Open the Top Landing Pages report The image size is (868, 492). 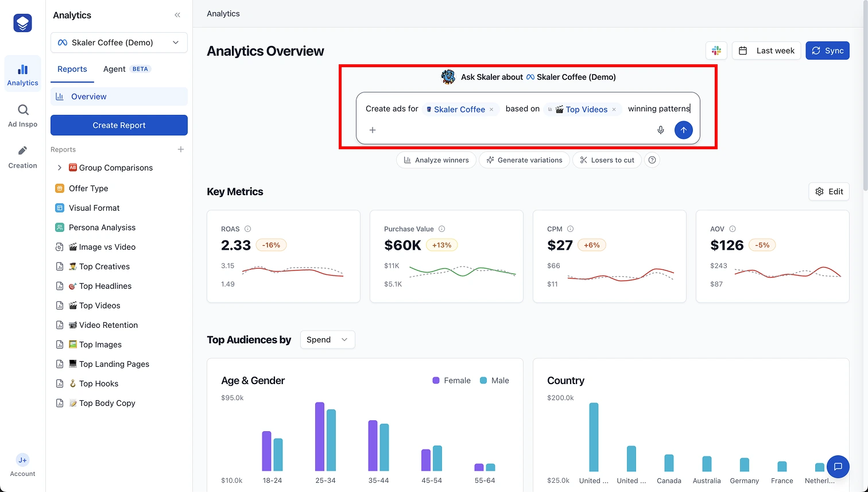[x=109, y=364]
